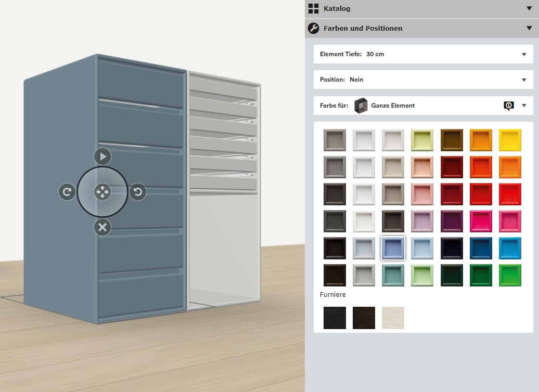Screen dimensions: 539x392
Task: Select the black wood veneer swatch
Action: point(335,318)
